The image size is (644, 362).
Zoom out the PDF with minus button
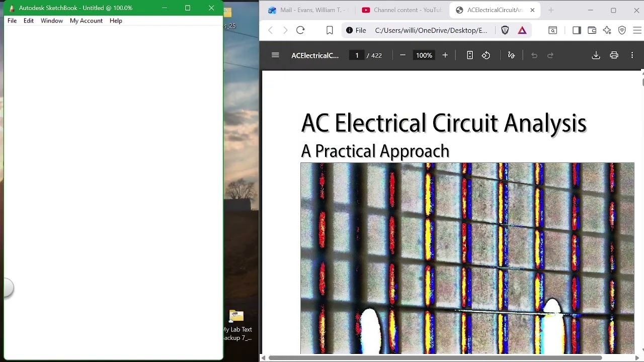[403, 55]
